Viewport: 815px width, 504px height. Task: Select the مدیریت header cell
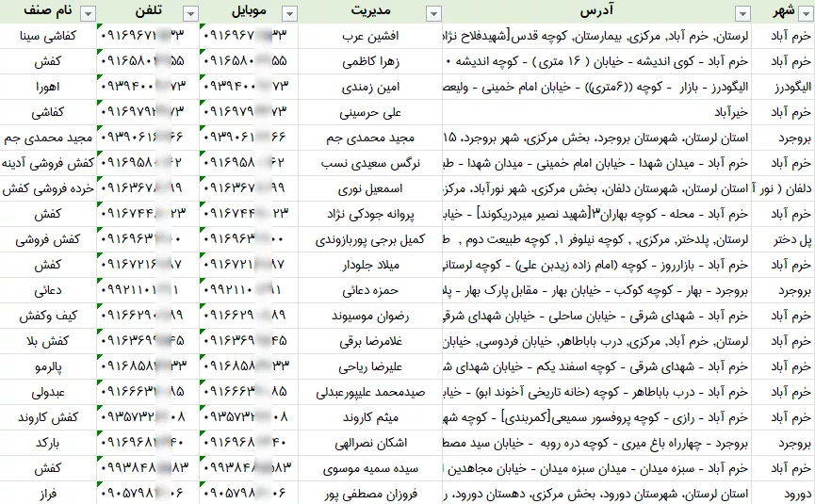click(x=370, y=11)
